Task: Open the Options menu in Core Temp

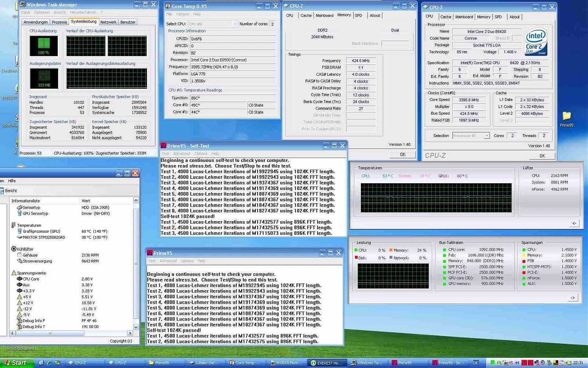Action: pos(183,14)
